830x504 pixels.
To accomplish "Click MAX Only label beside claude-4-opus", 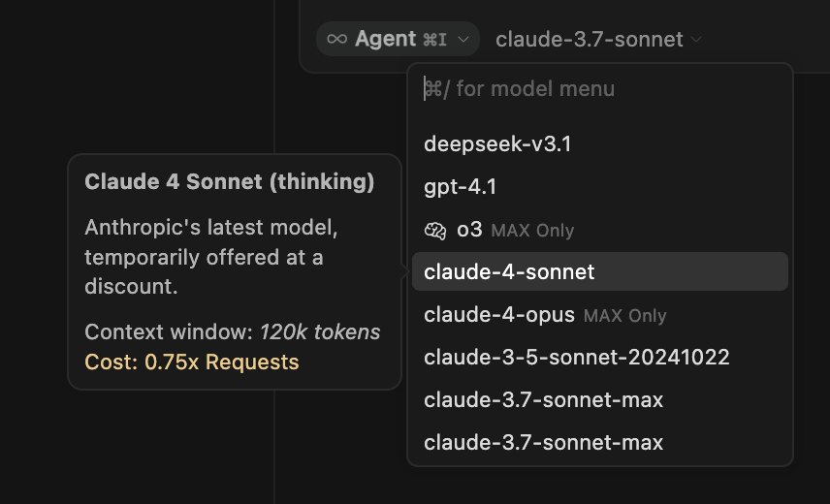I will 624,316.
